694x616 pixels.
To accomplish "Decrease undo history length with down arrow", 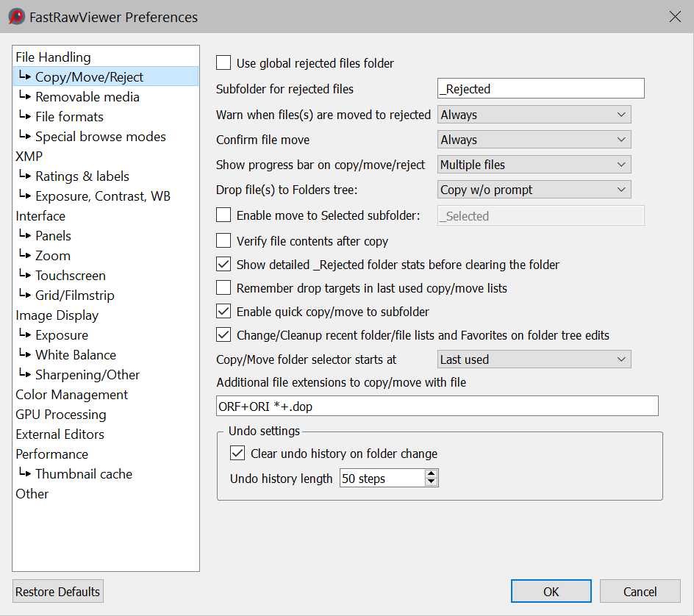I will point(432,483).
